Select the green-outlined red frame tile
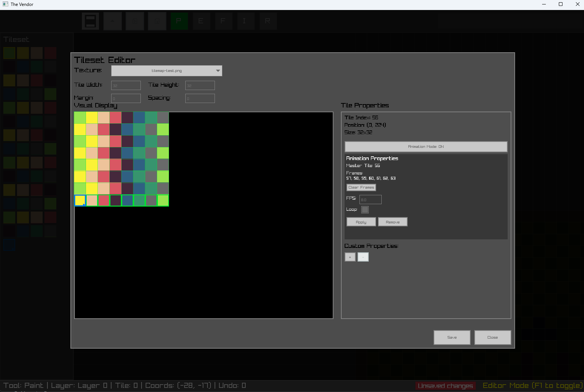Screen dimensions: 584x392 point(104,200)
